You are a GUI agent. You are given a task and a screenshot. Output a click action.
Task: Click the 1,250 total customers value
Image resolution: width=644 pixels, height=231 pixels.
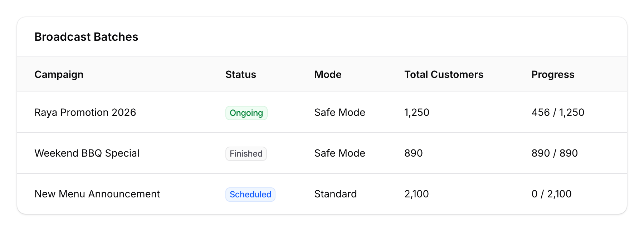tap(416, 113)
